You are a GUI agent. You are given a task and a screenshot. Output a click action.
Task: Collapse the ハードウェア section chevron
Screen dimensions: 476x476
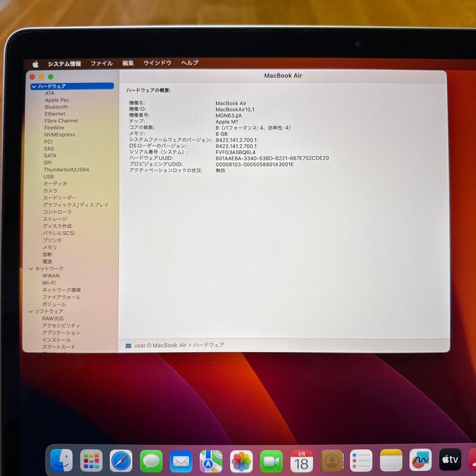pos(33,87)
